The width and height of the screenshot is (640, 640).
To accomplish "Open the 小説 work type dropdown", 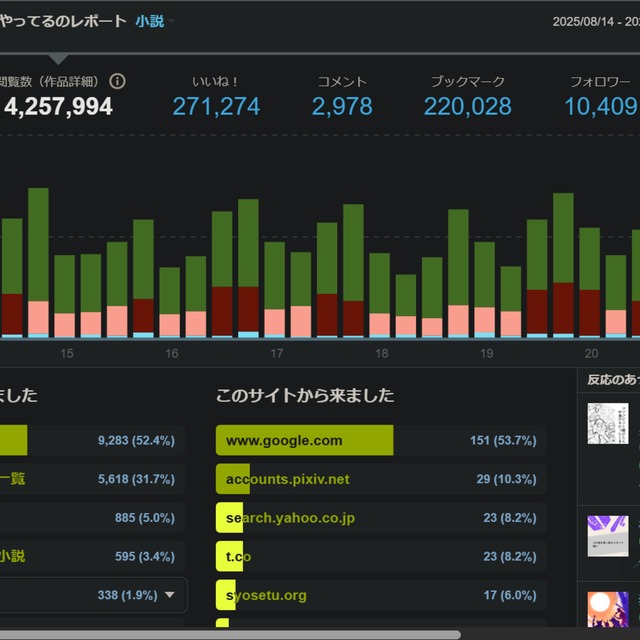I will click(x=154, y=21).
